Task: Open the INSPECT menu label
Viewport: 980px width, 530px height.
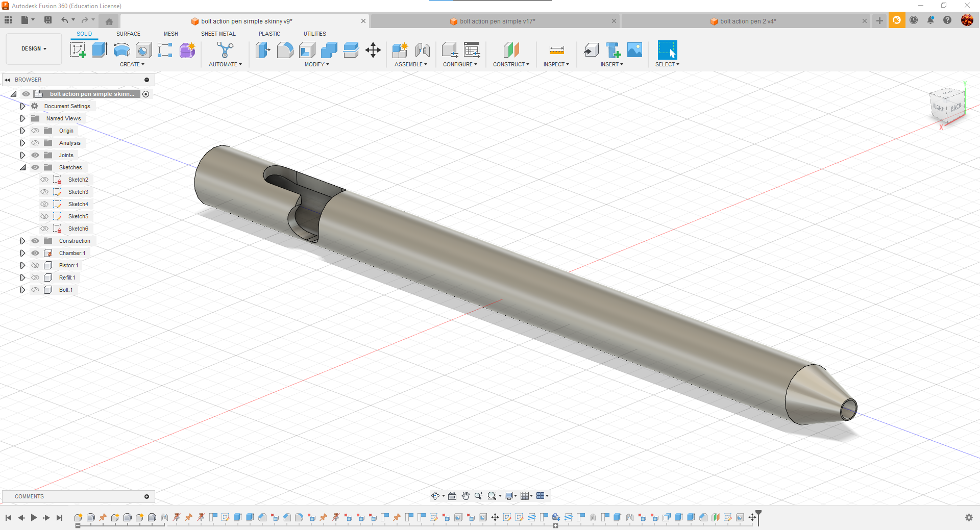Action: click(x=556, y=64)
